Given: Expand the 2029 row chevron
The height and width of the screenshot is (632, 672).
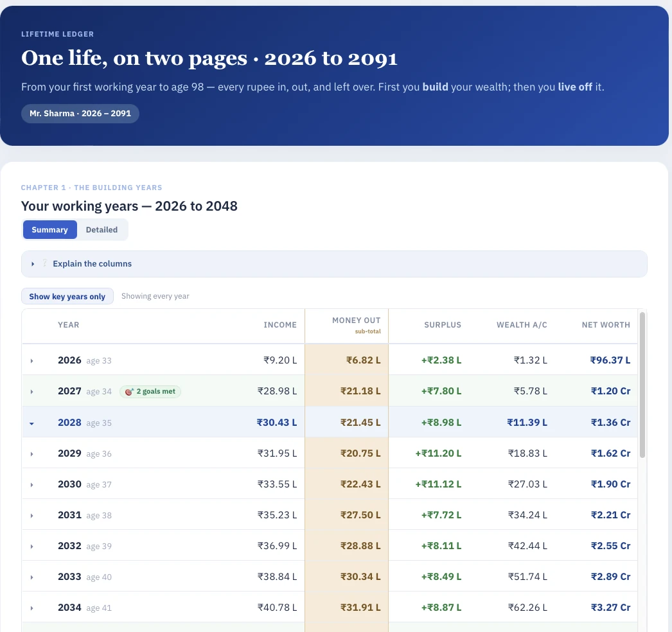Looking at the screenshot, I should (31, 453).
